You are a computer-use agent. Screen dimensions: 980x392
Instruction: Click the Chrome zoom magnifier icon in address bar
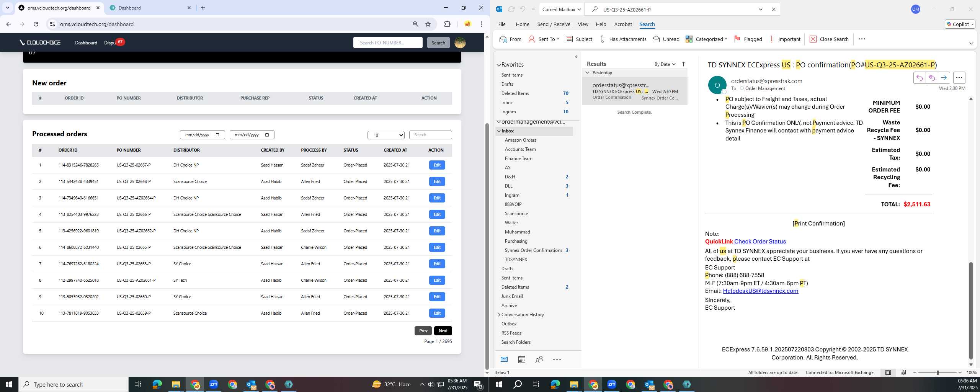[415, 24]
